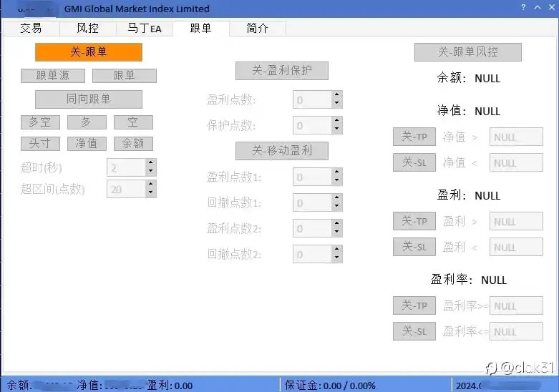Screen dimensions: 559x392
Task: Click the 超时(秒) value field
Action: point(126,167)
